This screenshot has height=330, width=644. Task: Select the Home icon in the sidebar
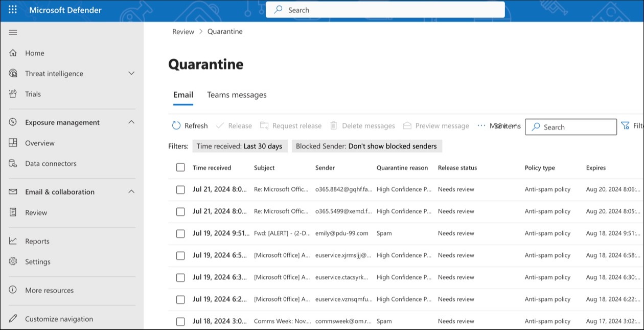pos(14,53)
